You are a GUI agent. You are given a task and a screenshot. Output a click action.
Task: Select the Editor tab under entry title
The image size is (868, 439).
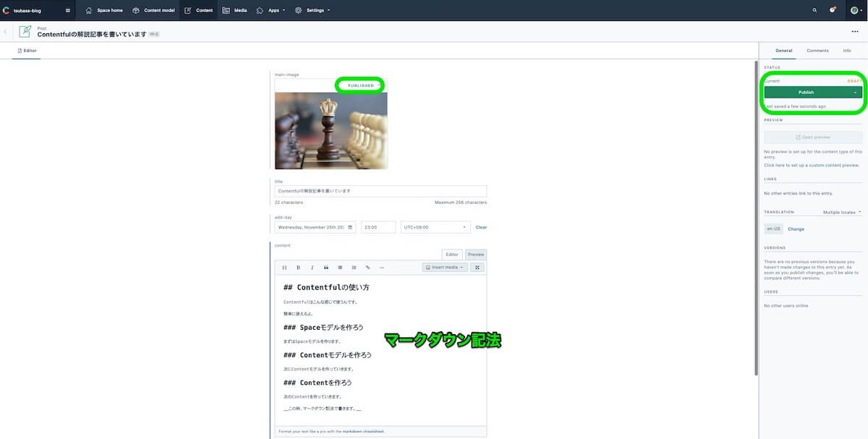click(27, 51)
